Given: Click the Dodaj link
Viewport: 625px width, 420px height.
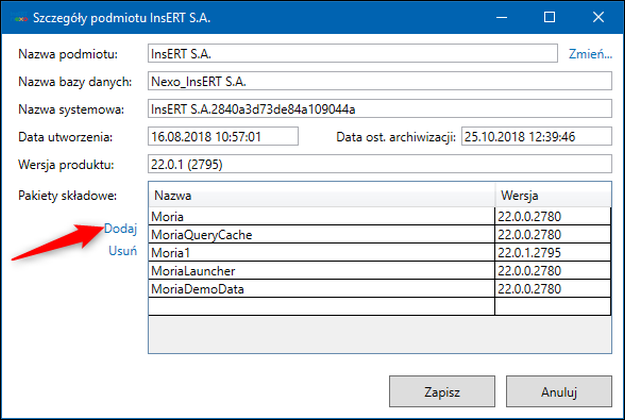Looking at the screenshot, I should (120, 229).
